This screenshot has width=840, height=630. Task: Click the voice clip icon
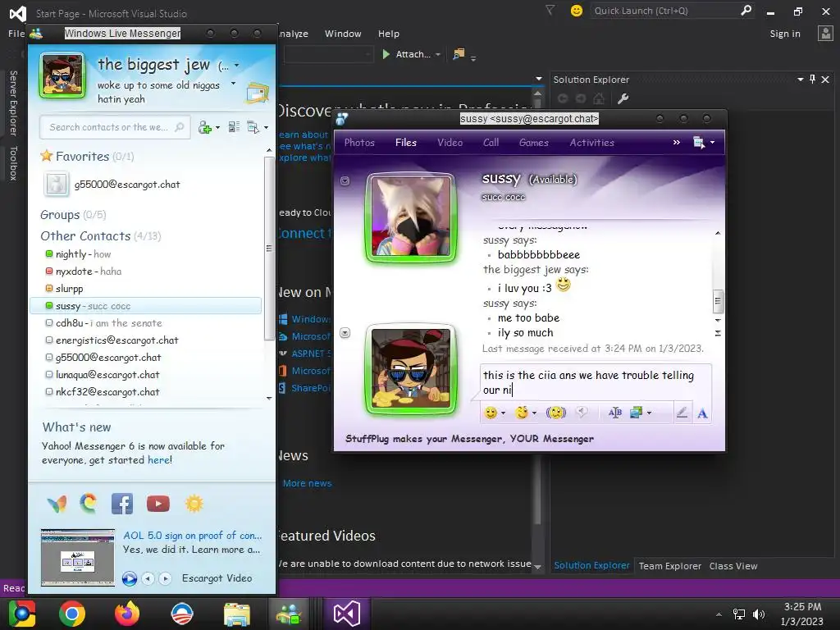tap(582, 412)
